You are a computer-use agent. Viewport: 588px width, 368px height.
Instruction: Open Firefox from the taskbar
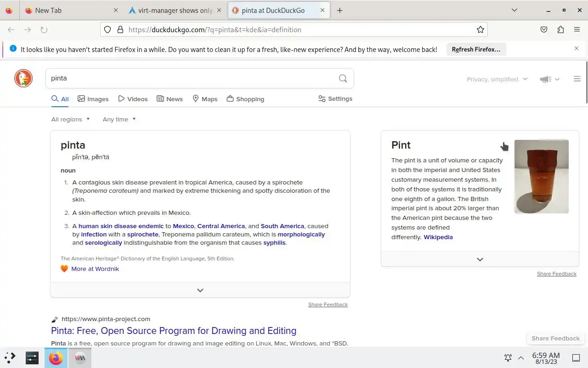pos(56,358)
